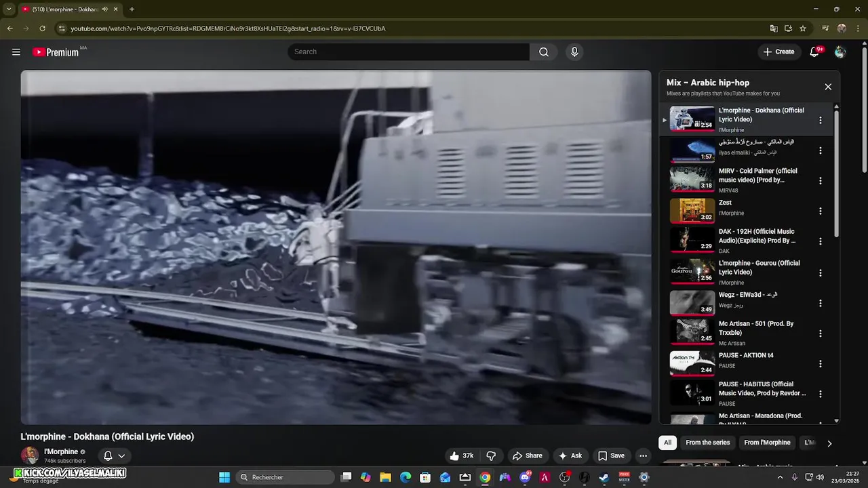
Task: Bookmark this page with star icon
Action: pyautogui.click(x=803, y=28)
